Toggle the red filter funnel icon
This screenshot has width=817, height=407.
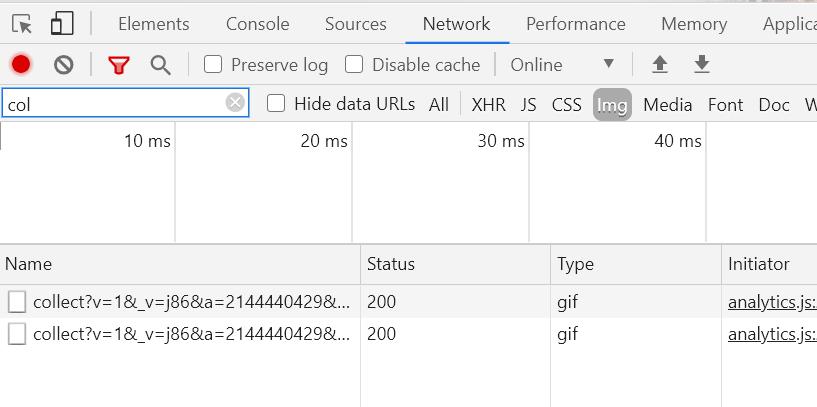(119, 65)
